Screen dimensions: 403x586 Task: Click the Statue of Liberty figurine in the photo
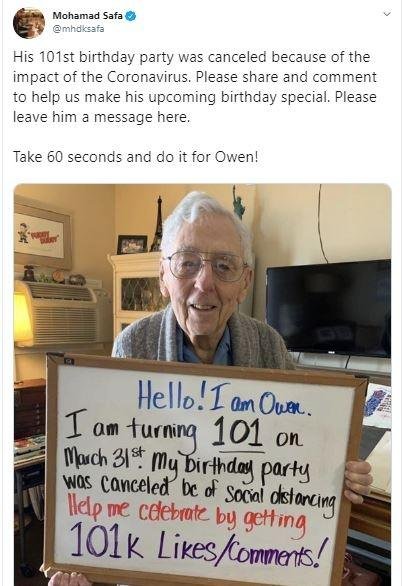pyautogui.click(x=239, y=202)
